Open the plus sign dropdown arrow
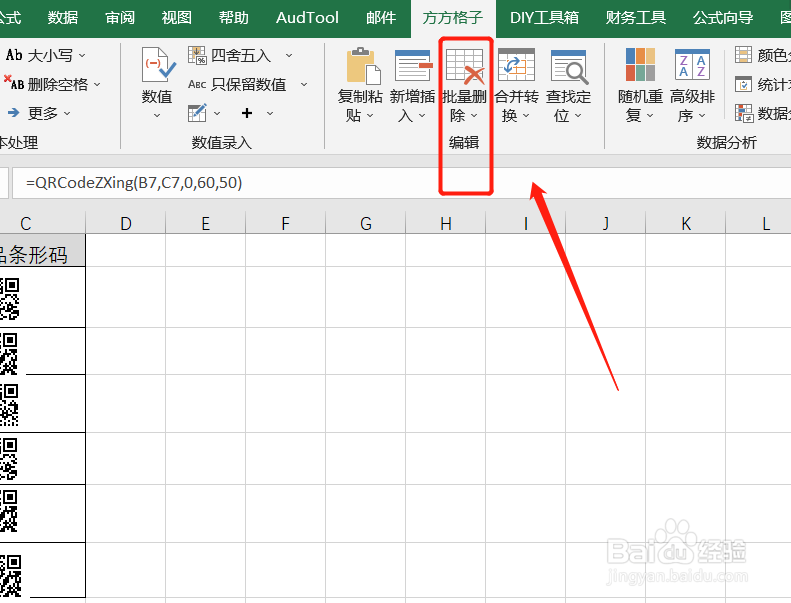 270,114
